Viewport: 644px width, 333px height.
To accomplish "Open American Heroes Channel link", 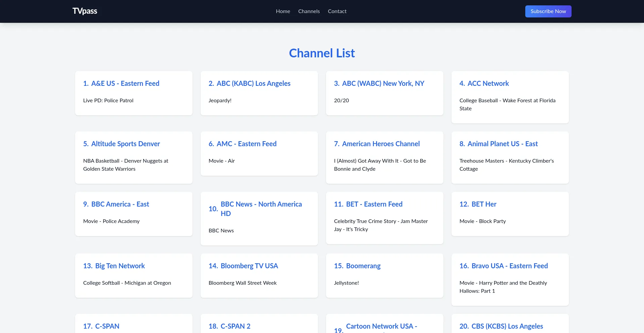I will (x=381, y=144).
